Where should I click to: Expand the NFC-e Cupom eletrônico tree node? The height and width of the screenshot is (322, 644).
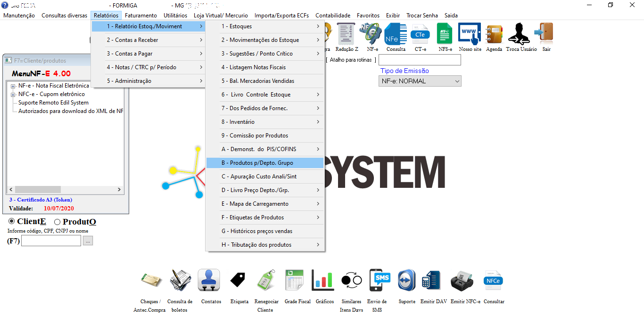pyautogui.click(x=13, y=95)
